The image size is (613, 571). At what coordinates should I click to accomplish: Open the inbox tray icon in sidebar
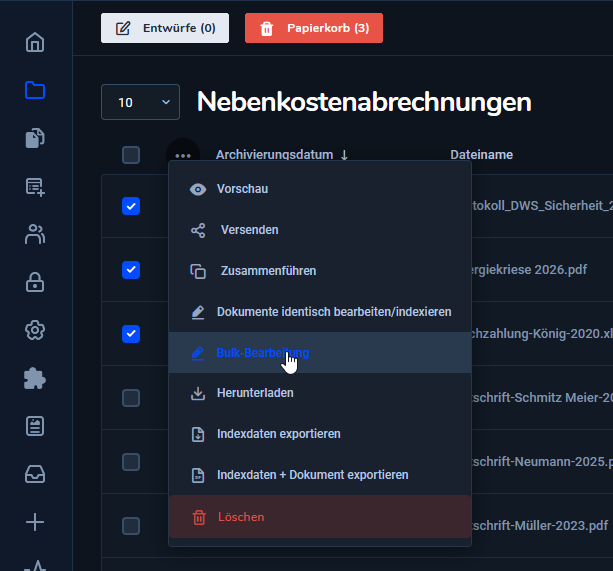click(x=35, y=474)
